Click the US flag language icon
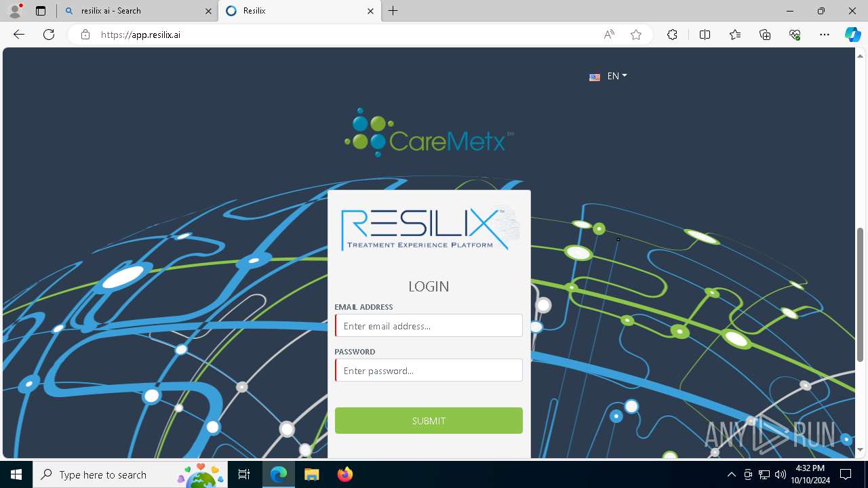Viewport: 868px width, 488px height. 595,77
